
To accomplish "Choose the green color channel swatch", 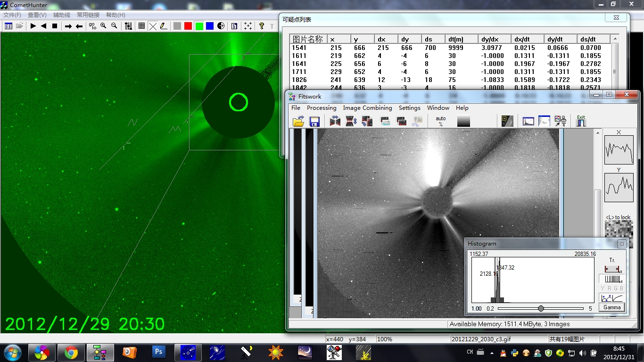I will 199,26.
